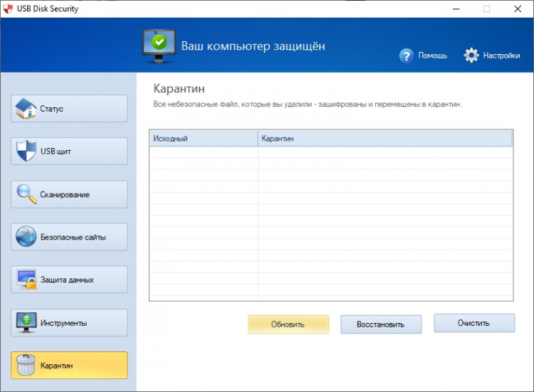This screenshot has height=392, width=534.
Task: Select the highlighted Карантин sidebar item
Action: [69, 365]
